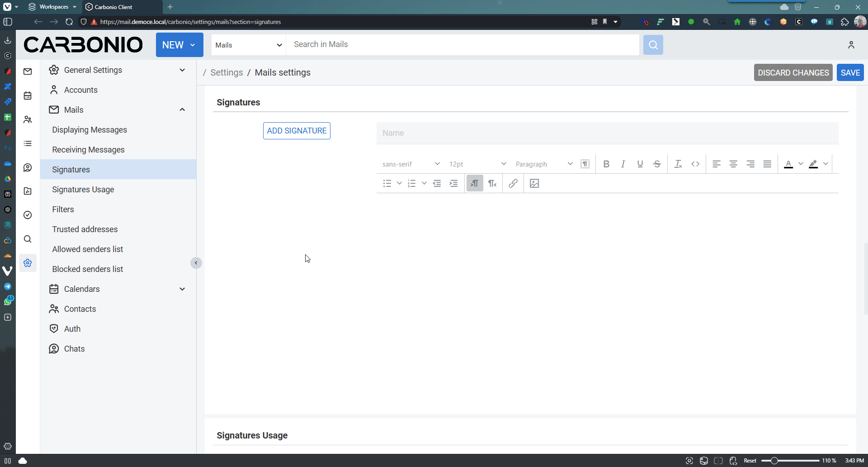The width and height of the screenshot is (868, 467).
Task: Open Auth settings
Action: [x=118, y=329]
